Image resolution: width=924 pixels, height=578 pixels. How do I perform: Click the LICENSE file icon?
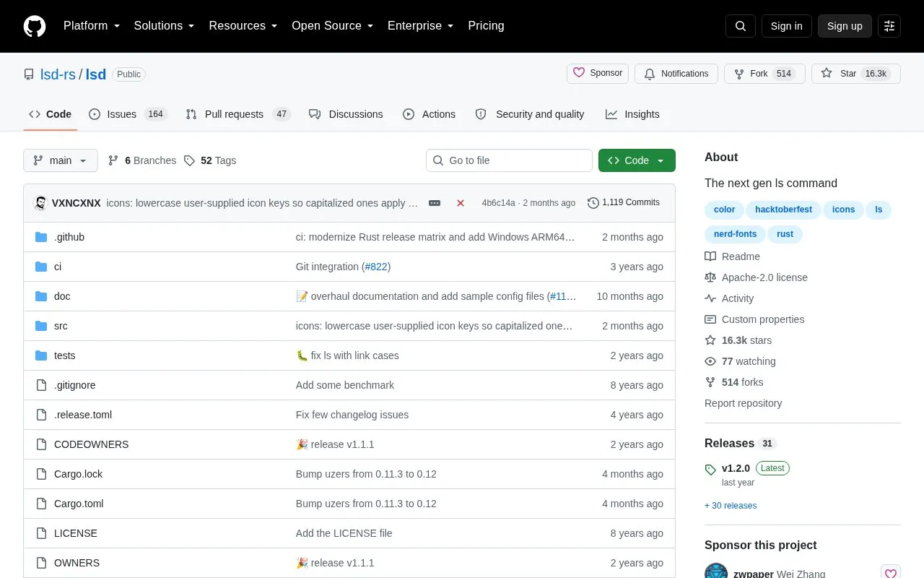pyautogui.click(x=41, y=533)
